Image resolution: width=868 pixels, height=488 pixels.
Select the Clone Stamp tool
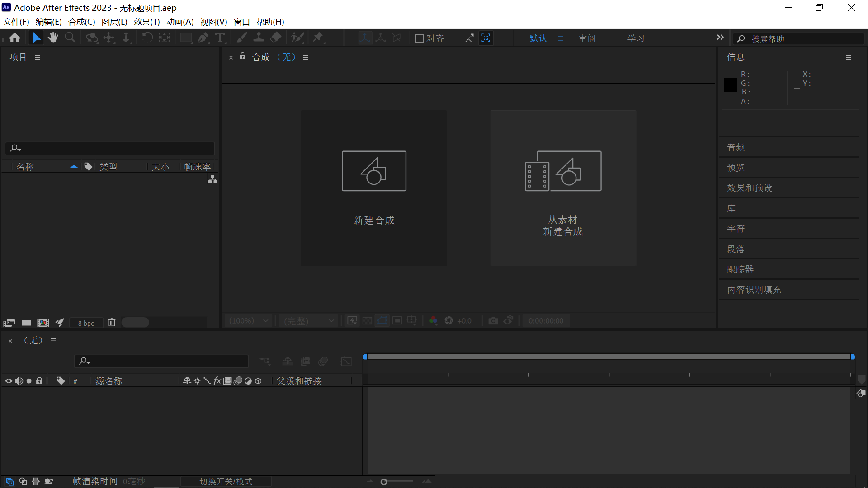(259, 38)
